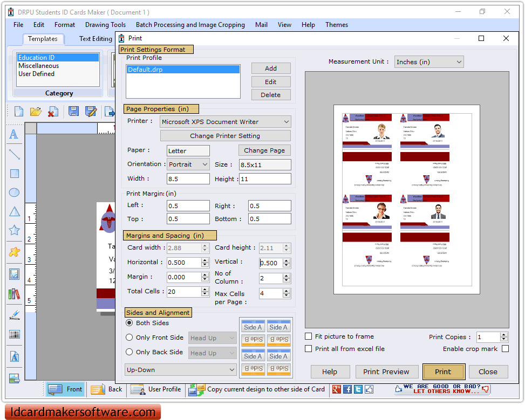This screenshot has height=420, width=525.
Task: Enable Fit picture to frame
Action: coord(309,336)
